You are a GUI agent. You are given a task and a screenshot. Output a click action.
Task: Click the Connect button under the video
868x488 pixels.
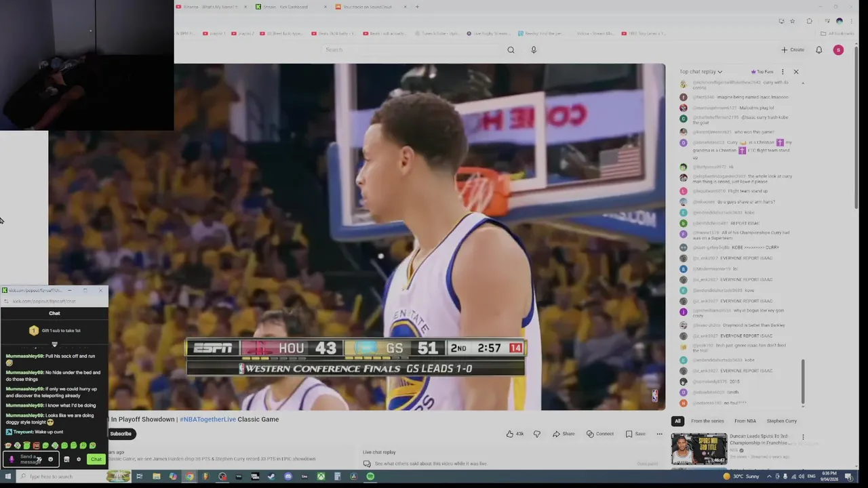coord(600,434)
